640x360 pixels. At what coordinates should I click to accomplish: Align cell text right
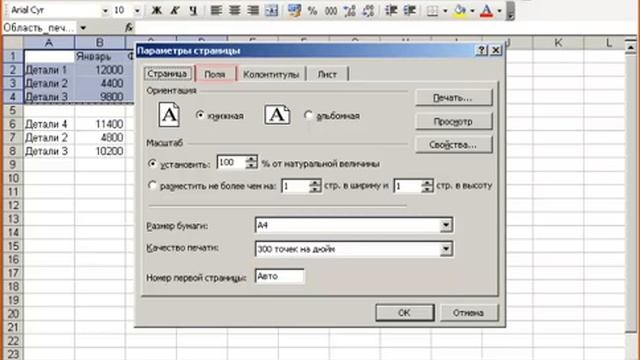click(253, 10)
